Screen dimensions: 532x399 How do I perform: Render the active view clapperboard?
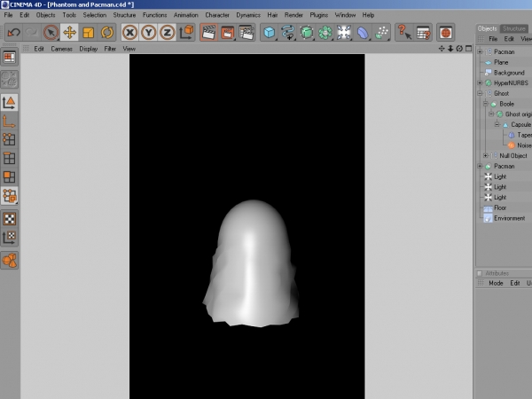208,33
